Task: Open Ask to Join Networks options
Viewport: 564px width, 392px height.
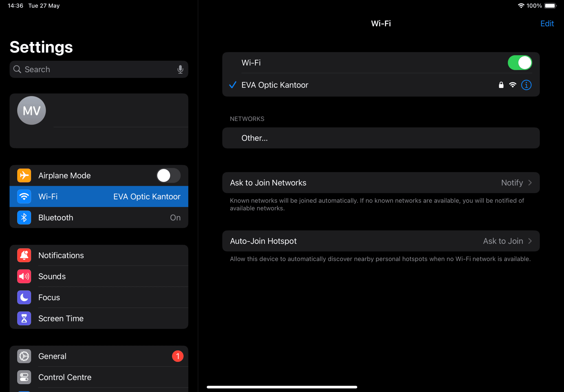Action: pos(381,182)
